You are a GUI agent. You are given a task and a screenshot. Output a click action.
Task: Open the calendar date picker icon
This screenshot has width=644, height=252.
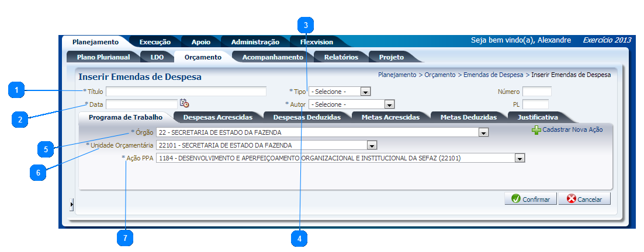tap(184, 104)
